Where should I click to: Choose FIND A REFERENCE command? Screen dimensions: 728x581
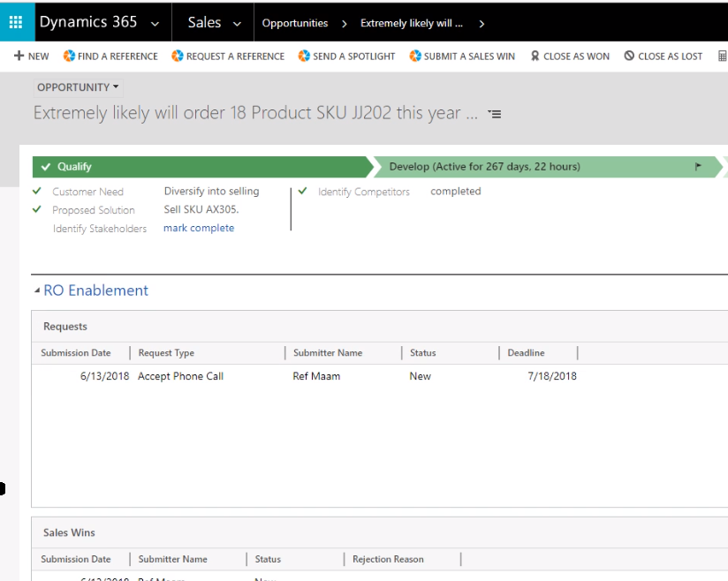[118, 57]
